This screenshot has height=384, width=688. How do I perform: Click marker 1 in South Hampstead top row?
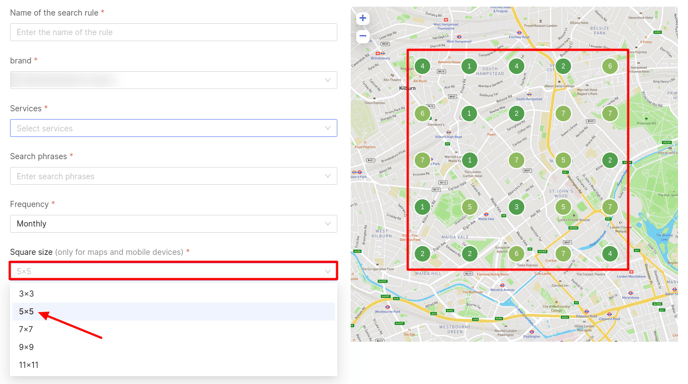click(469, 66)
